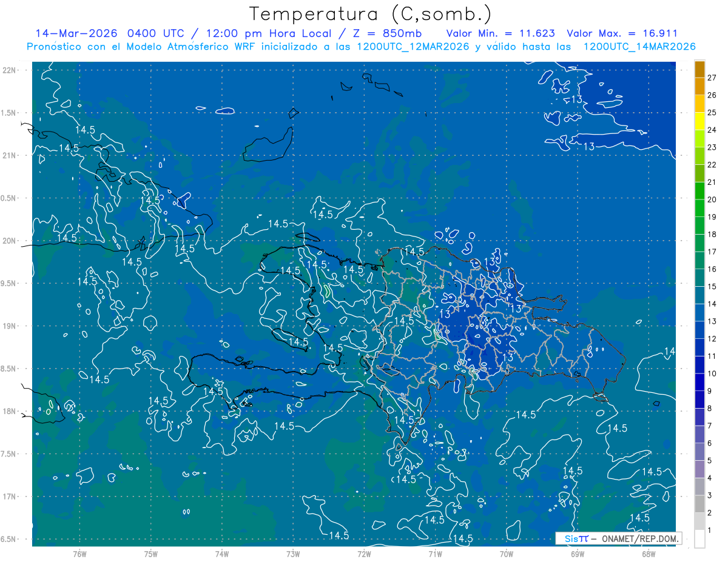Click the topmost orange-brown colorbar swatch above 27
Viewport: 728px width, 562px height.
(699, 69)
